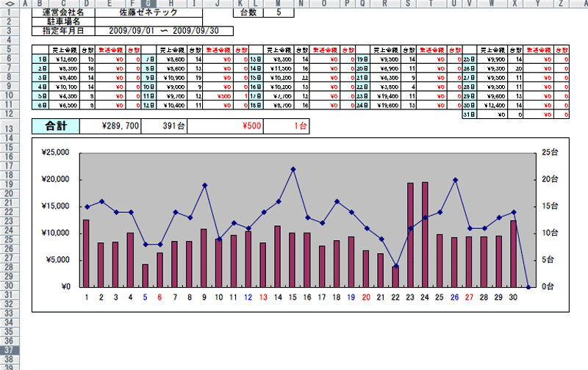Image resolution: width=588 pixels, height=370 pixels.
Task: Click the 25台 right axis label
Action: pyautogui.click(x=551, y=153)
